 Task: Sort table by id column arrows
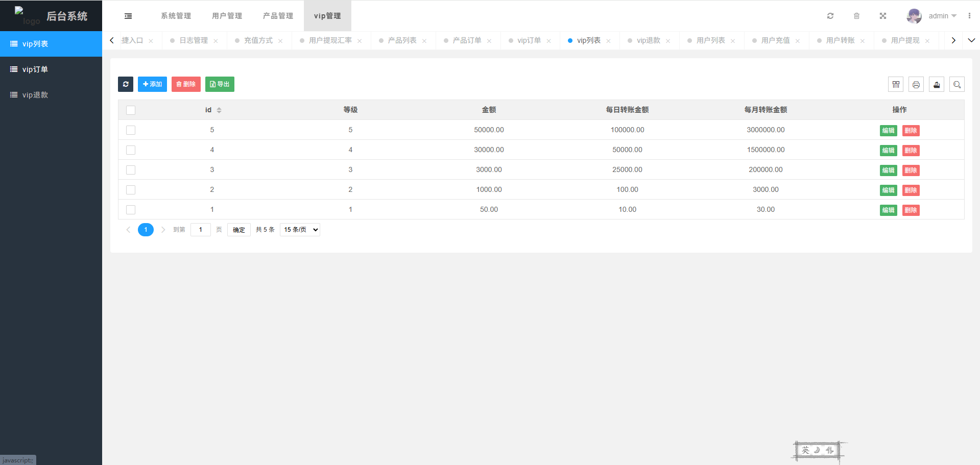click(x=219, y=110)
